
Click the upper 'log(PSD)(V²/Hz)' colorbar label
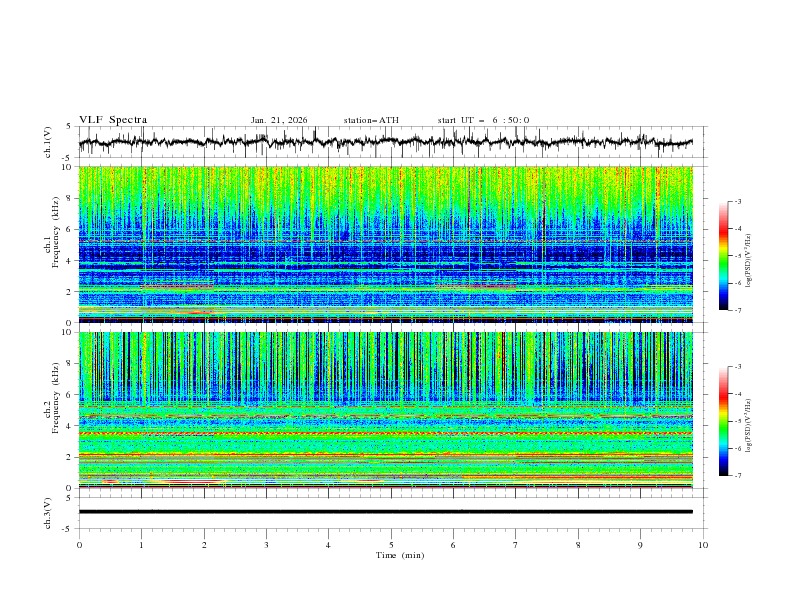749,261
